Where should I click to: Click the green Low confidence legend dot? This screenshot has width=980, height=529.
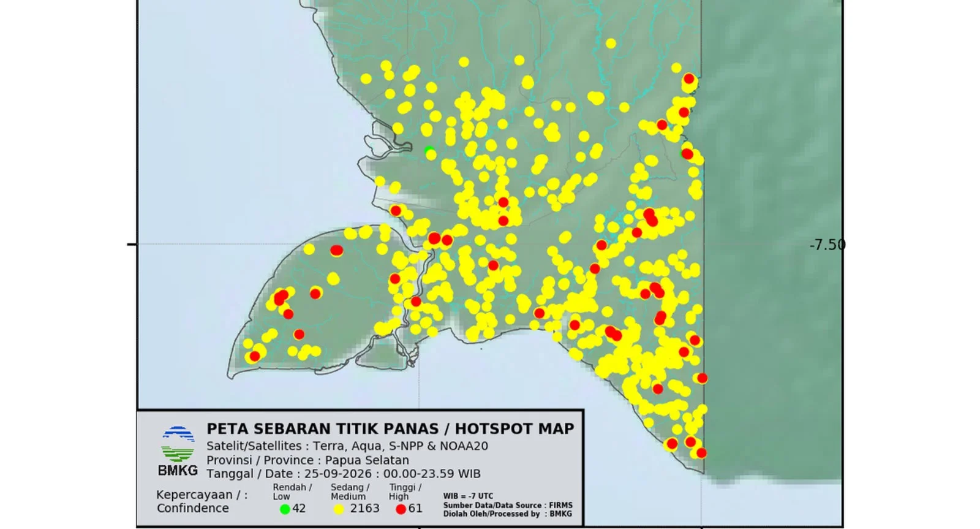pos(285,509)
